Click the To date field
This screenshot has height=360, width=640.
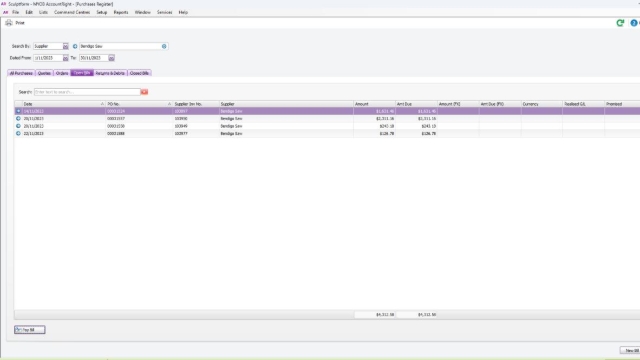point(94,58)
